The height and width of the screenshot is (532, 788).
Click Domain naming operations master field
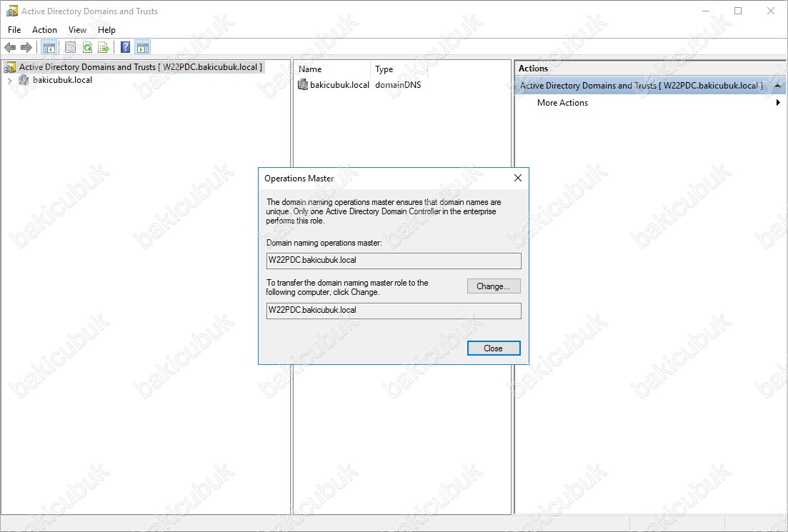[x=394, y=261]
